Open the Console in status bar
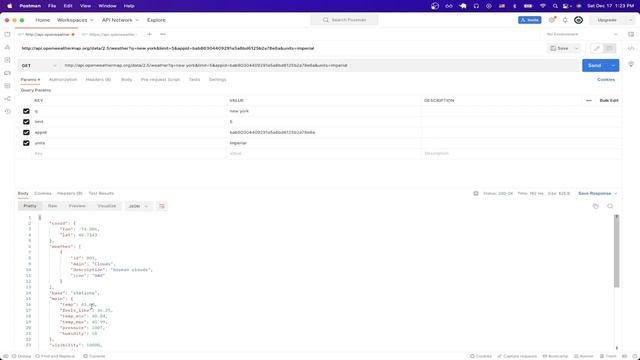This screenshot has width=640, height=360. click(x=94, y=356)
